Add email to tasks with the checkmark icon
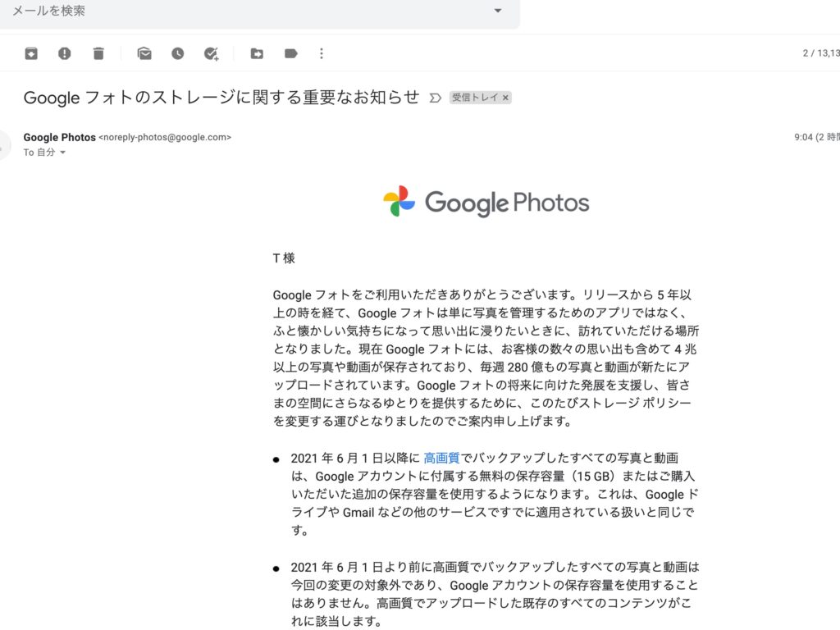 click(x=211, y=53)
